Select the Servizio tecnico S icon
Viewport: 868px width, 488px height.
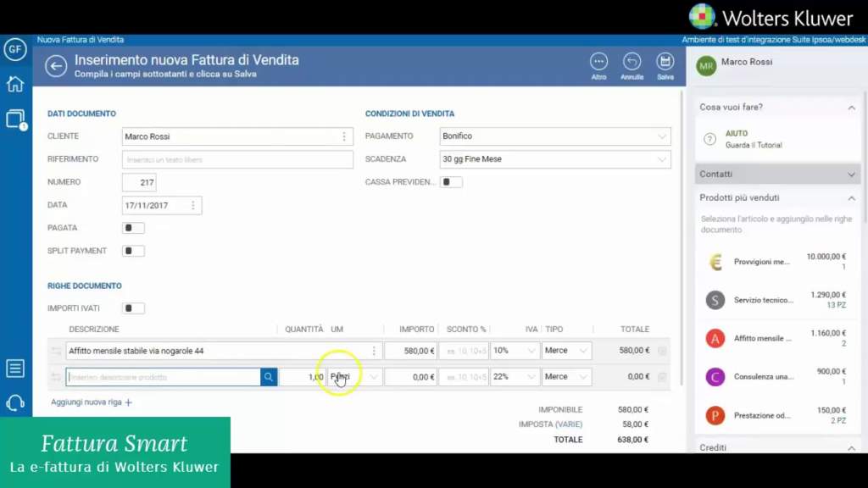(715, 301)
